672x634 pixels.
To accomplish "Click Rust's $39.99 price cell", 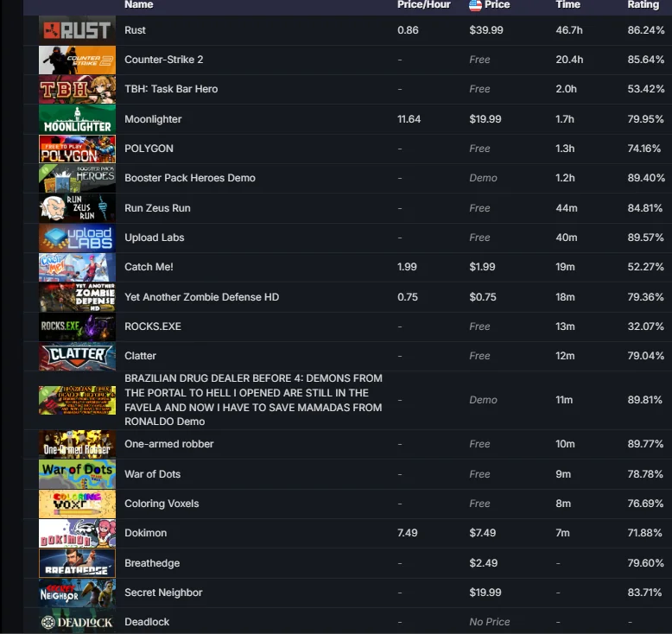I will pyautogui.click(x=486, y=30).
